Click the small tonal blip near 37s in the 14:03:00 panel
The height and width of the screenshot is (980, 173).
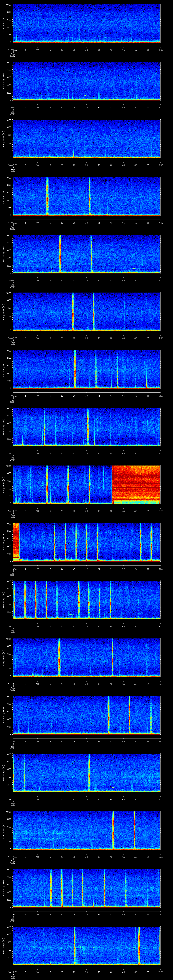point(105,38)
